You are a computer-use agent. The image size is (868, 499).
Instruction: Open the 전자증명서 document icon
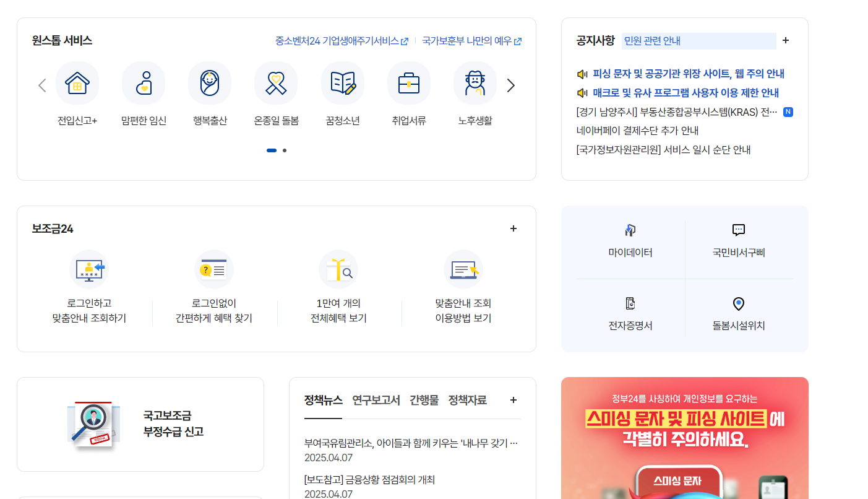(x=630, y=303)
